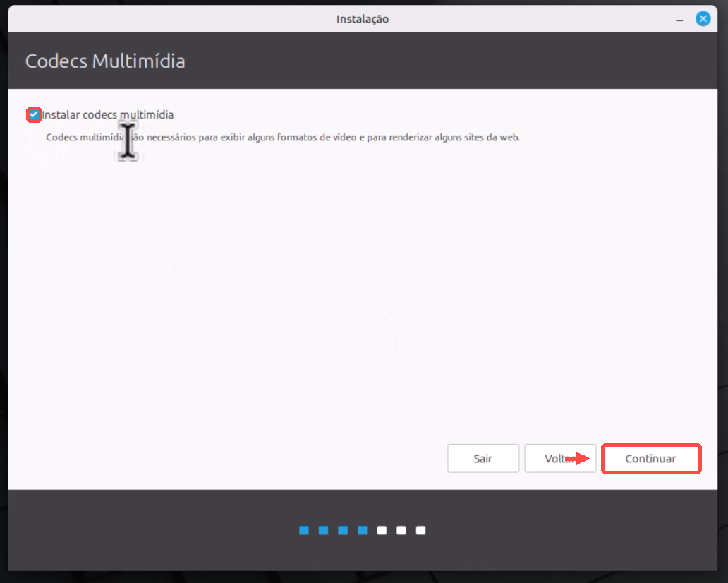Toggle the Instalar codecs multimídia checkbox
The height and width of the screenshot is (583, 728).
[33, 114]
